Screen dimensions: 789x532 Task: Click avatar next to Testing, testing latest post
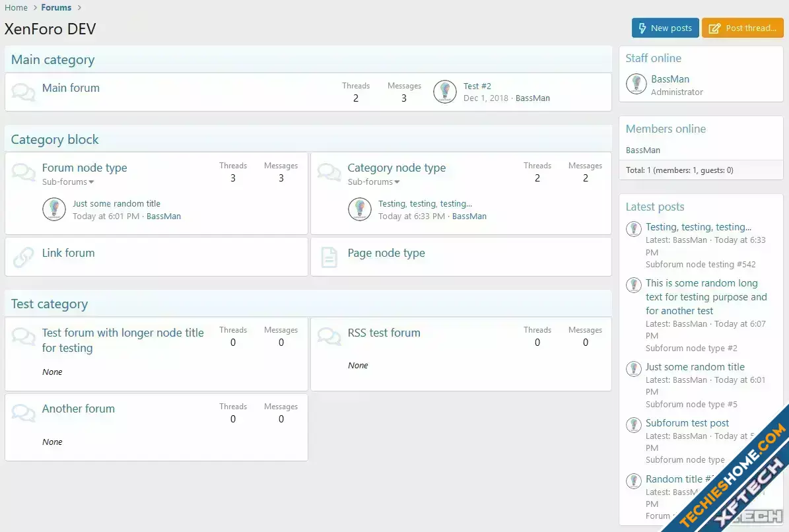(634, 229)
